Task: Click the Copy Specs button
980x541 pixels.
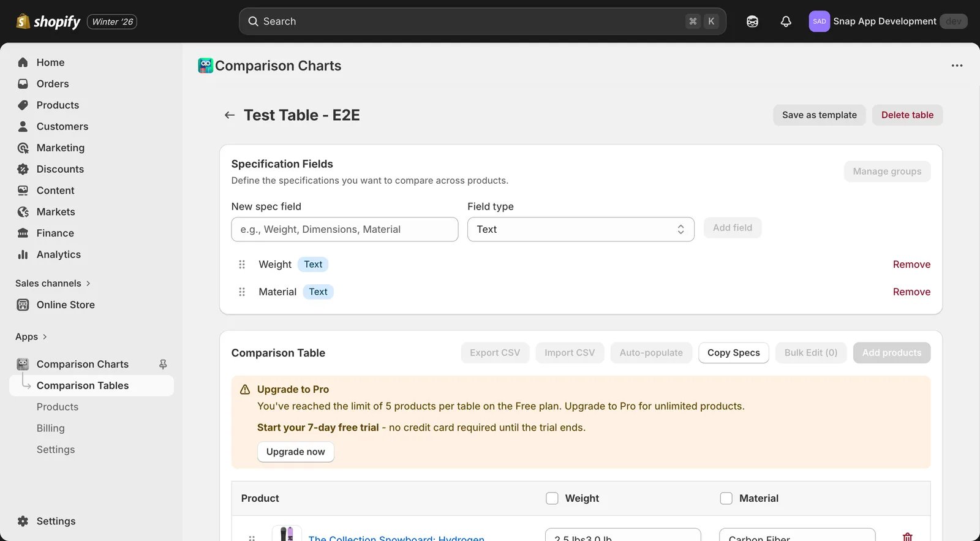Action: pos(734,353)
